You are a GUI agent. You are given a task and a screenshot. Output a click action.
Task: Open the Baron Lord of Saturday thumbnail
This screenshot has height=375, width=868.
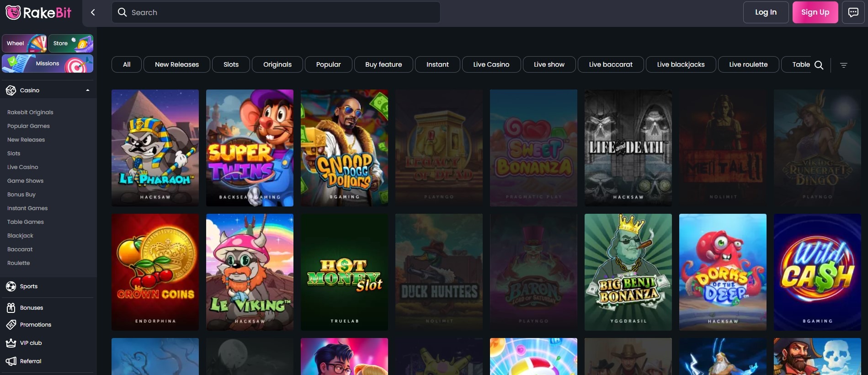533,272
